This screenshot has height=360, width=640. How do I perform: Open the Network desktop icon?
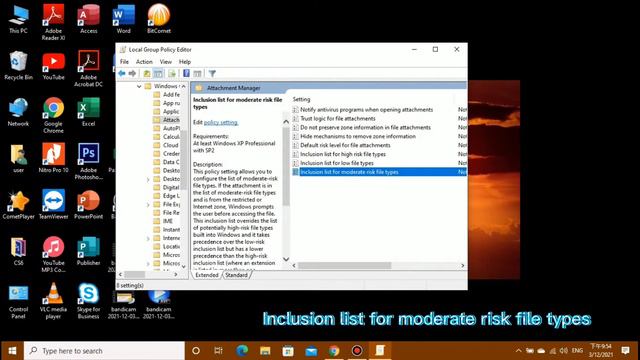(x=18, y=112)
